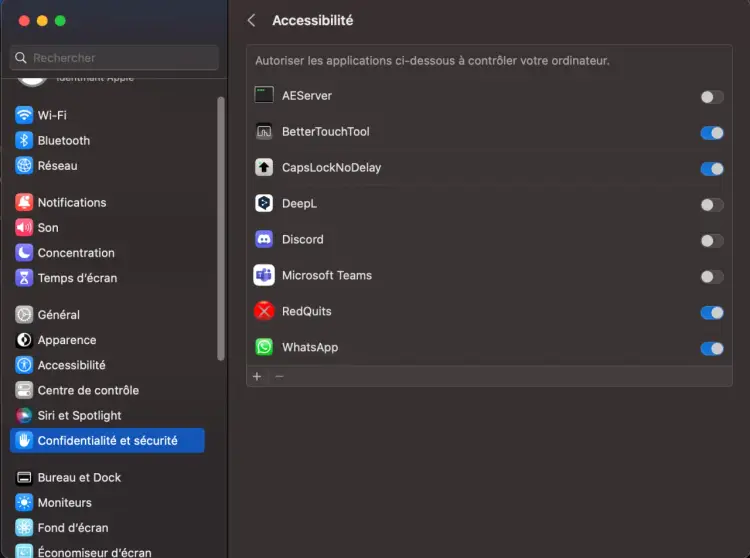Viewport: 750px width, 558px height.
Task: Click the Siri et Spotlight icon
Action: 24,416
